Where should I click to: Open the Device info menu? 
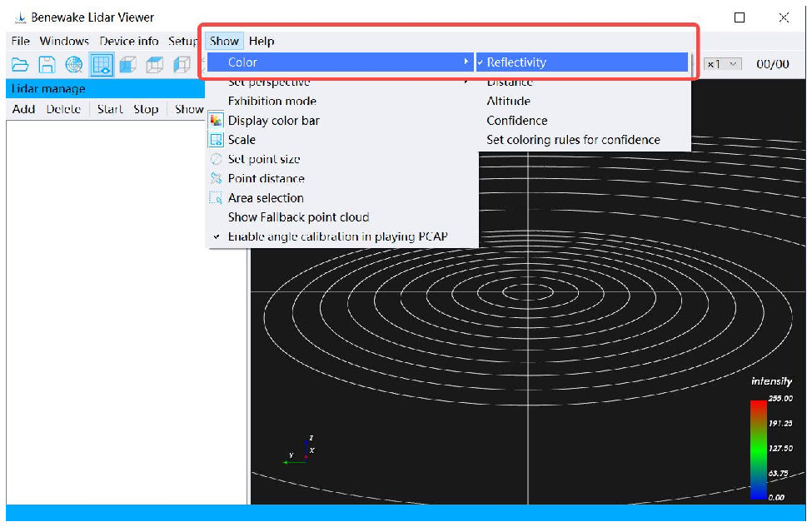[x=129, y=41]
